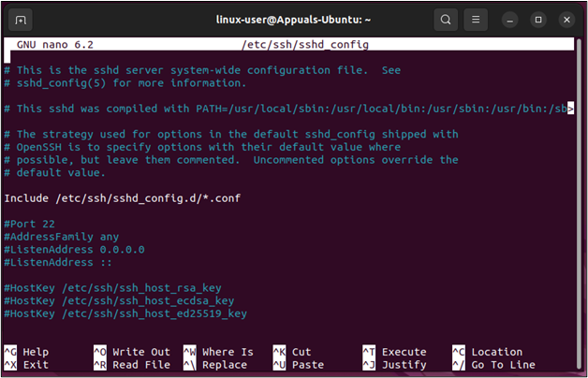Open the terminal search icon
The width and height of the screenshot is (588, 378).
pos(446,19)
